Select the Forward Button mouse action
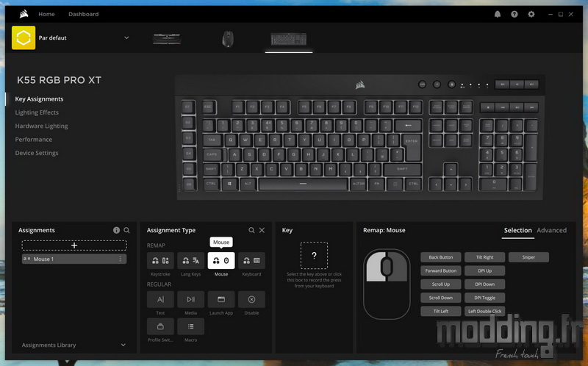Viewport: 588px width, 366px height. click(x=440, y=270)
